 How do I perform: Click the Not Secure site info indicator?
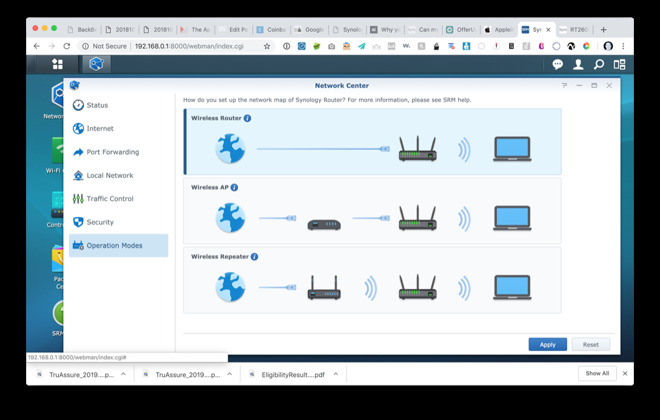coord(104,46)
